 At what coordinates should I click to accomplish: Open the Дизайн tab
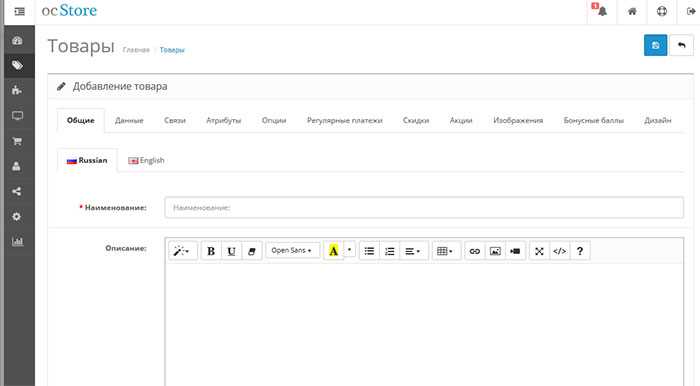(657, 120)
